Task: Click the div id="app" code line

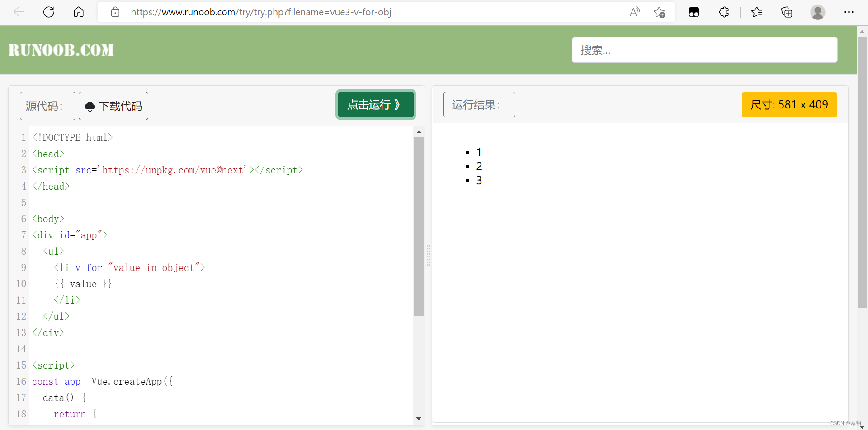Action: pos(70,235)
